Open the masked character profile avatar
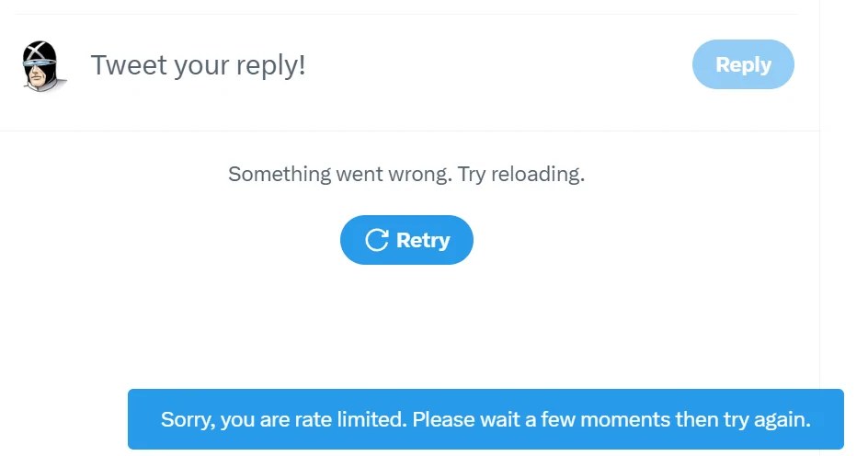Screen dimensions: 868x456 42,65
